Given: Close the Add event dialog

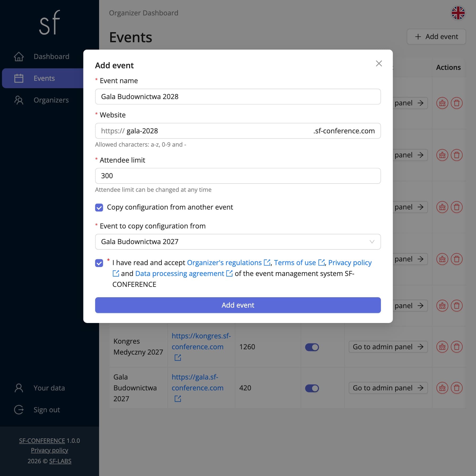Looking at the screenshot, I should click(x=379, y=63).
